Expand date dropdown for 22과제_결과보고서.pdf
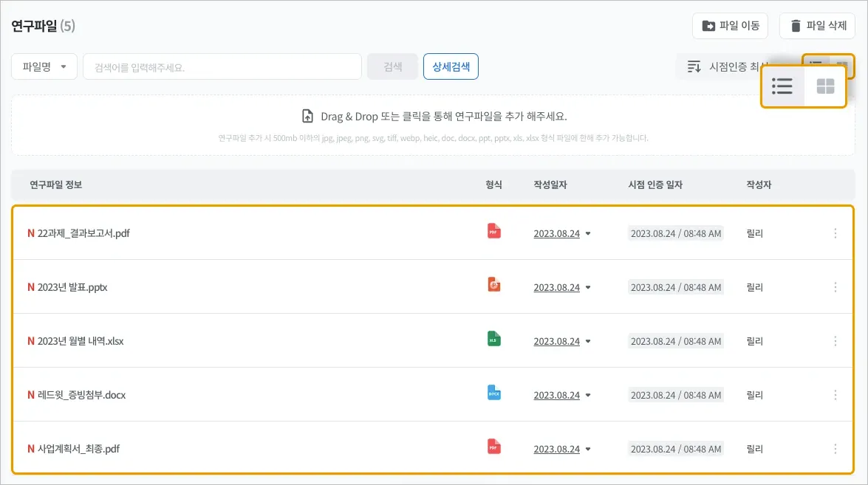Image resolution: width=868 pixels, height=485 pixels. (x=588, y=234)
